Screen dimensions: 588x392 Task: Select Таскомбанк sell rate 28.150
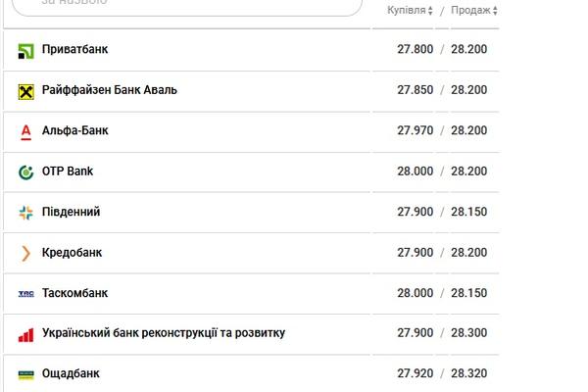click(468, 293)
